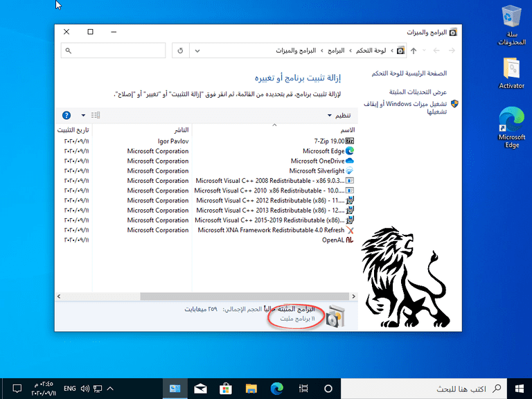Click the Visual C++ 2012 Redistributable icon
This screenshot has width=532, height=399.
point(349,200)
